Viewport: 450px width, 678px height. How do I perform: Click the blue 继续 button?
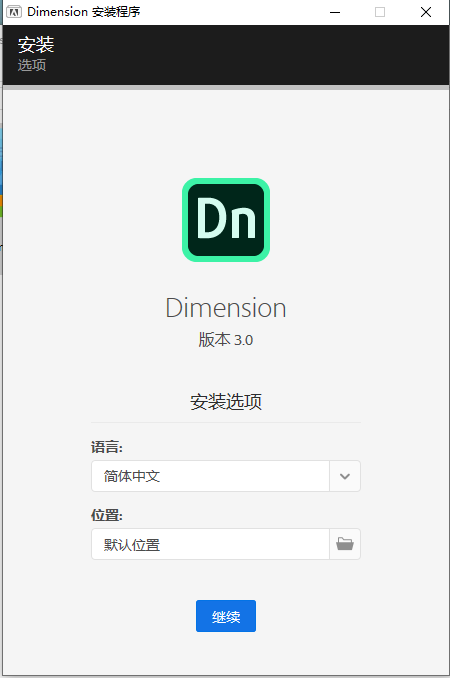(226, 616)
